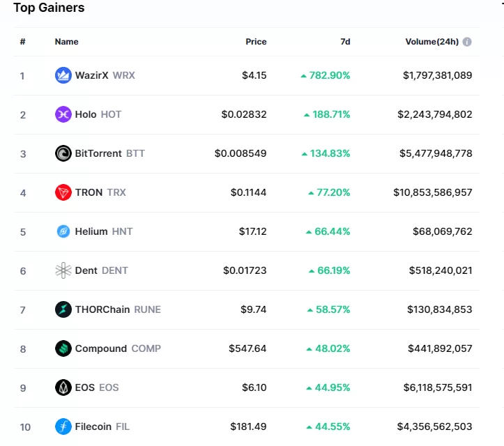This screenshot has width=504, height=446.
Task: Open the WazirX coin name link
Action: click(92, 75)
